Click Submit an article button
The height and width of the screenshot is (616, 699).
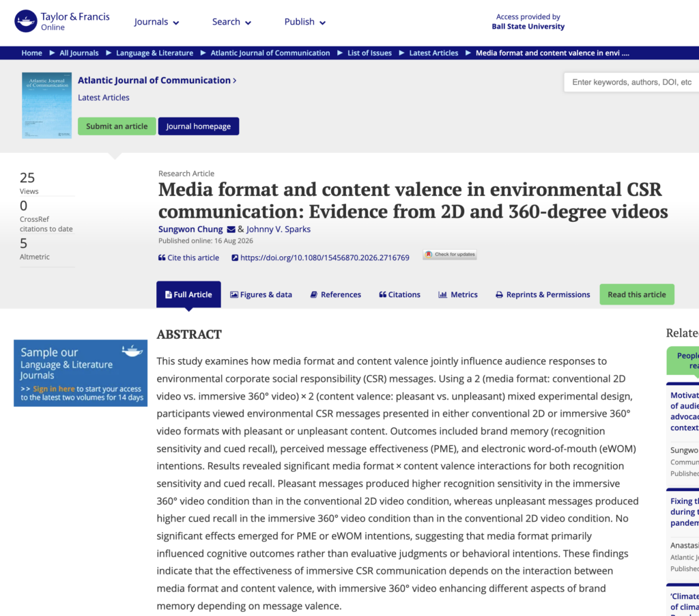117,126
